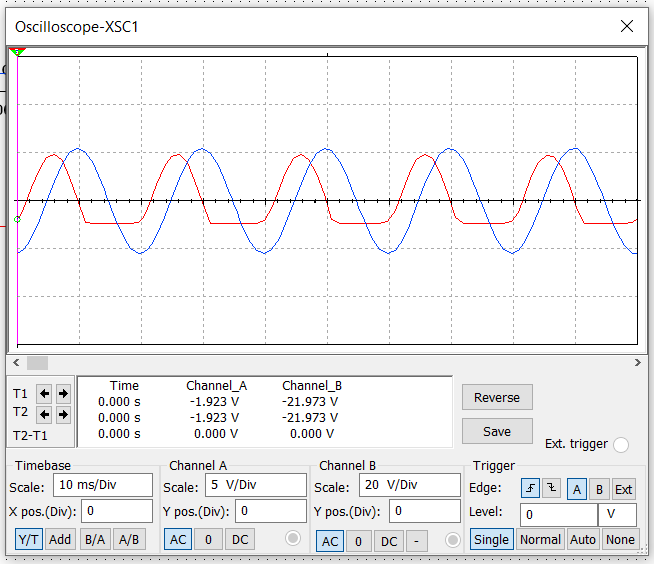Image resolution: width=654 pixels, height=564 pixels.
Task: Choose trigger source B
Action: [599, 489]
